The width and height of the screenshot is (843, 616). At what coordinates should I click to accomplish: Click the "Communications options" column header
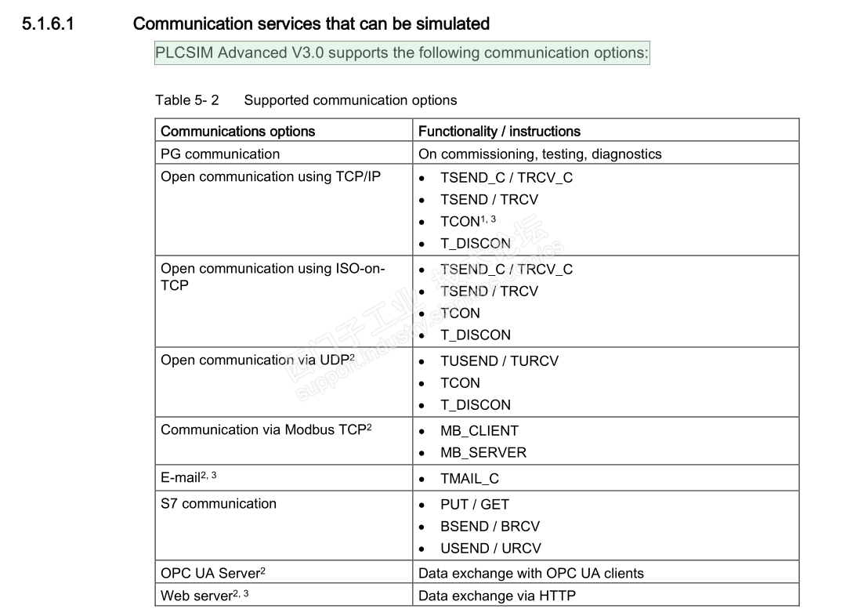[x=237, y=131]
